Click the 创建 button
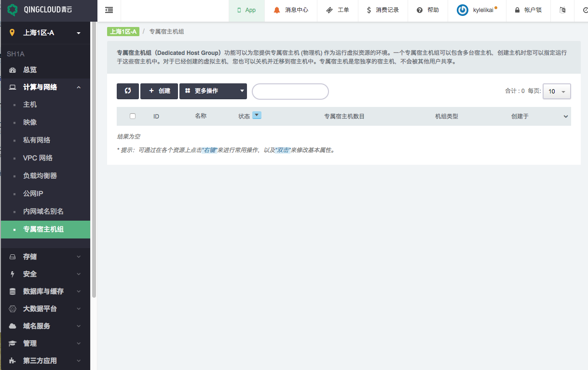The width and height of the screenshot is (588, 370). click(159, 91)
